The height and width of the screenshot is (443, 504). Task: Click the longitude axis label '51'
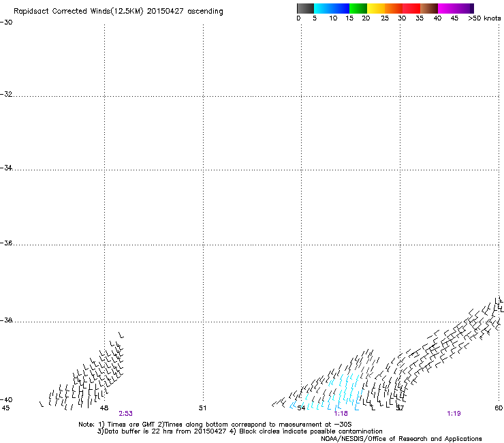click(202, 408)
